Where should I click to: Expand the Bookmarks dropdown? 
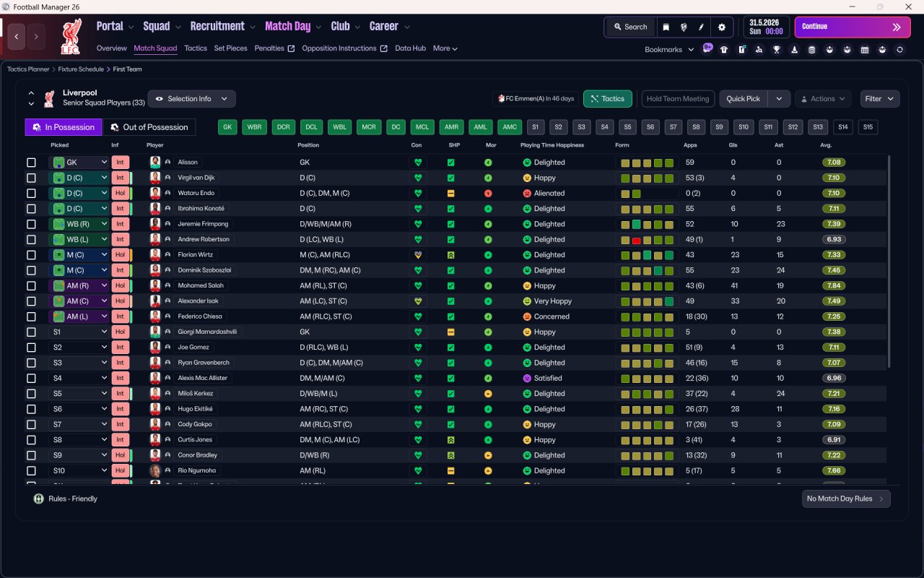click(x=669, y=50)
